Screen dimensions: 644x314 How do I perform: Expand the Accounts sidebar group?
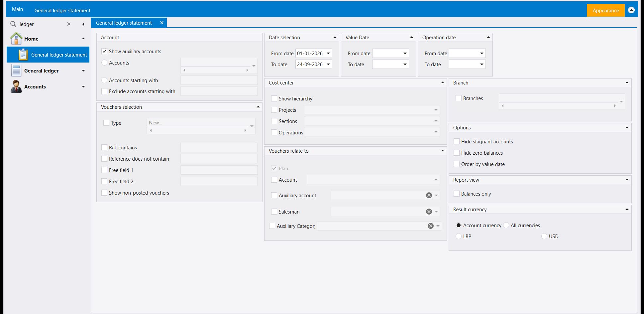point(83,86)
